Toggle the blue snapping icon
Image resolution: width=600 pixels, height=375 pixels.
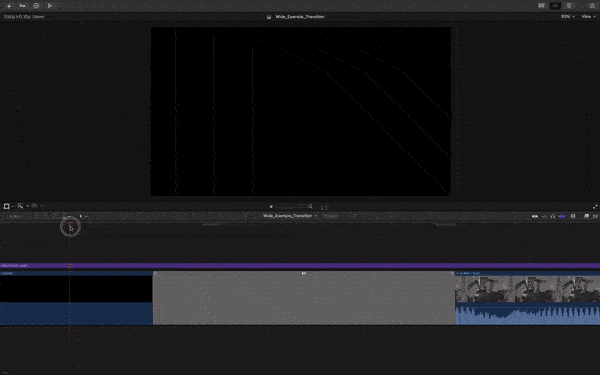(562, 216)
